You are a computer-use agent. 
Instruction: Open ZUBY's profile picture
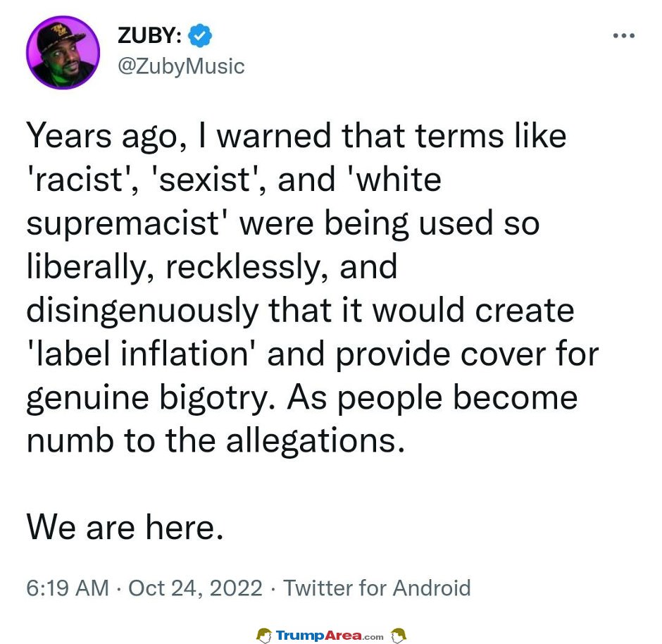coord(63,52)
